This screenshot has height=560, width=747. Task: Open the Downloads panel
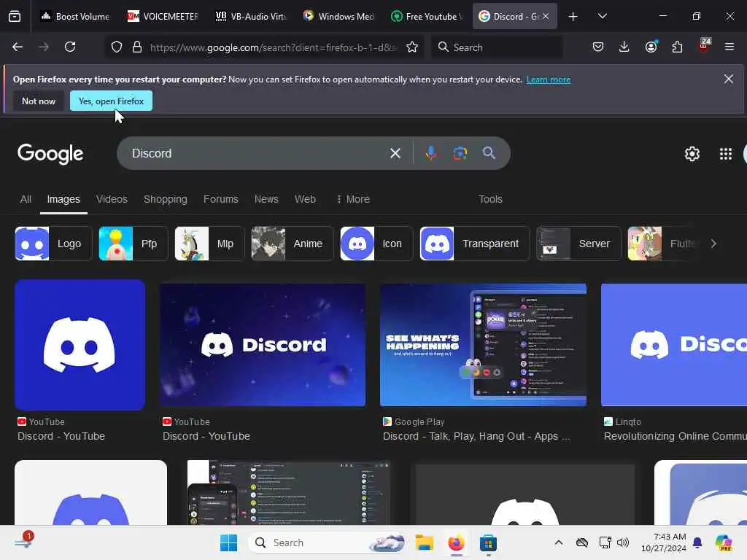(x=624, y=47)
